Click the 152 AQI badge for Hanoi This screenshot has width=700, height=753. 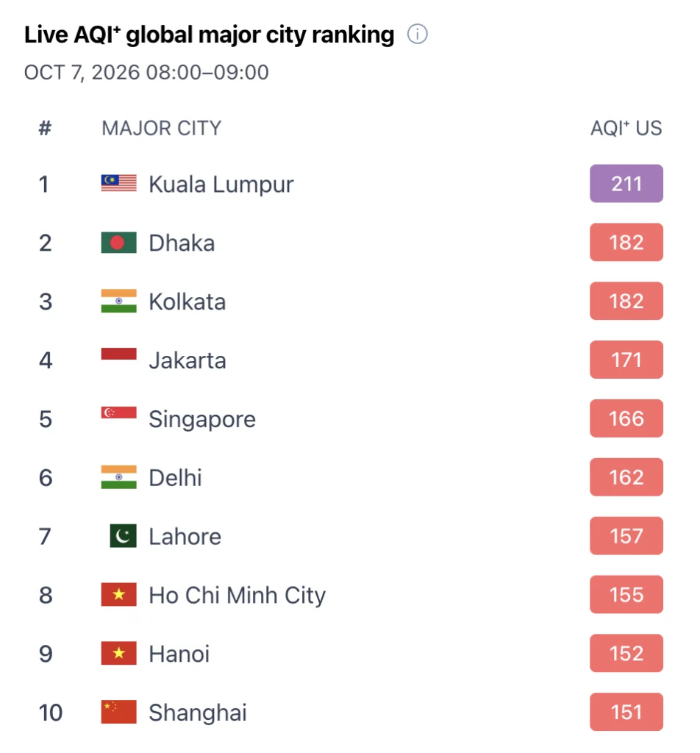626,653
